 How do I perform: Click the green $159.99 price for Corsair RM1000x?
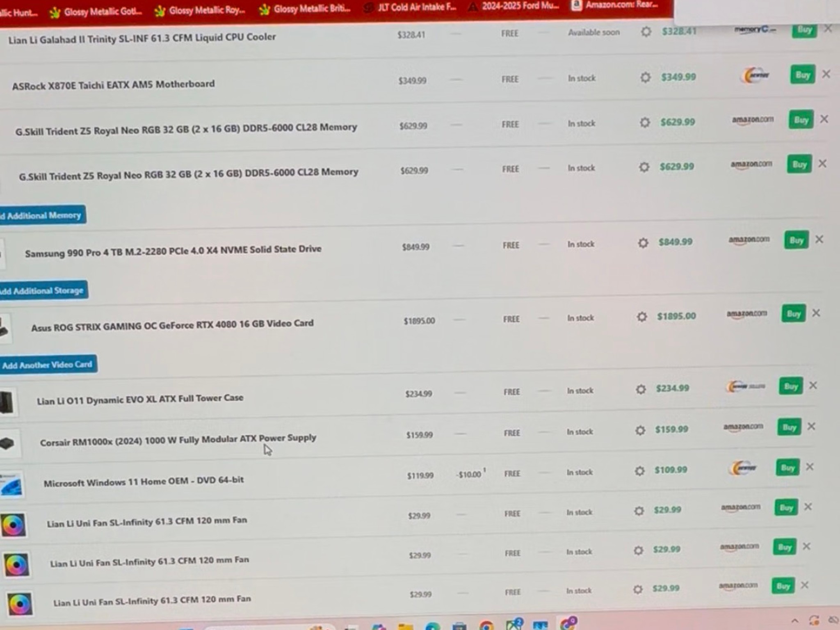pos(671,429)
